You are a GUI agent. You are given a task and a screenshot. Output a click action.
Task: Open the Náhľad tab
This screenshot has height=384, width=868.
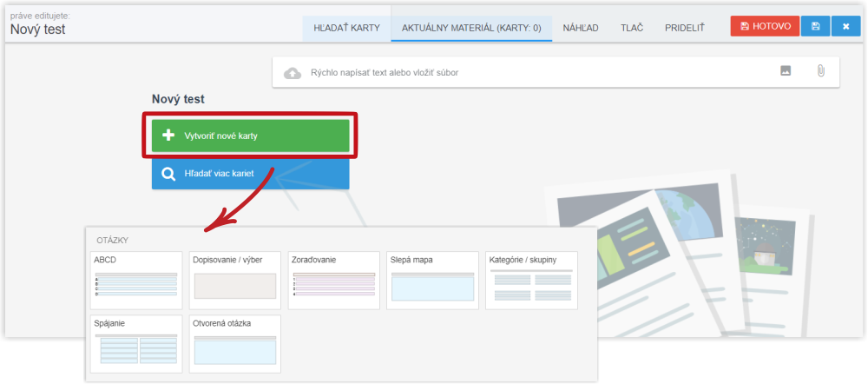[580, 28]
